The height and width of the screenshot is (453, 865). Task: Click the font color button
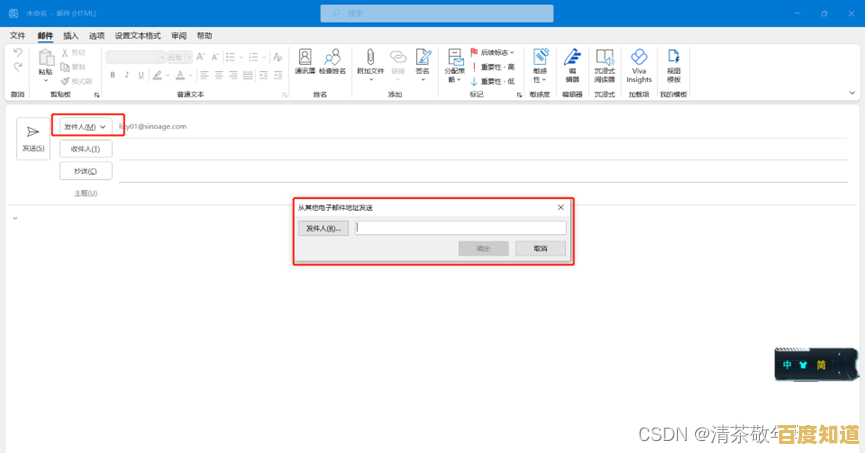point(180,75)
